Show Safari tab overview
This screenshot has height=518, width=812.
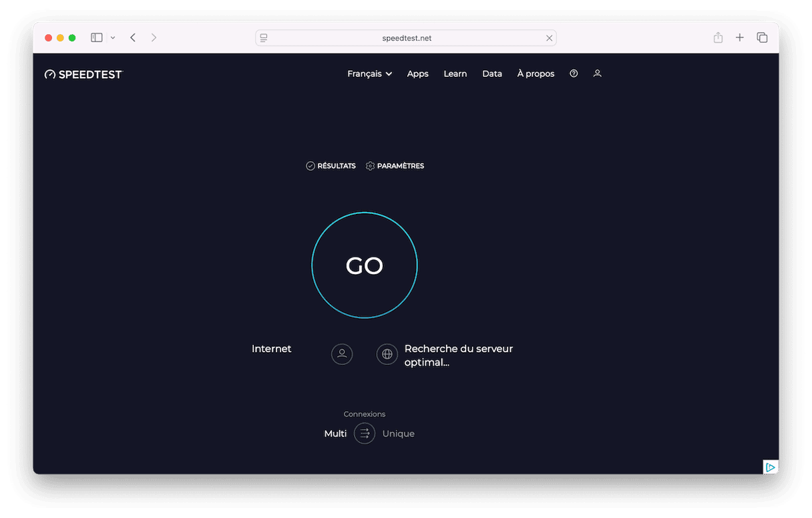[762, 38]
